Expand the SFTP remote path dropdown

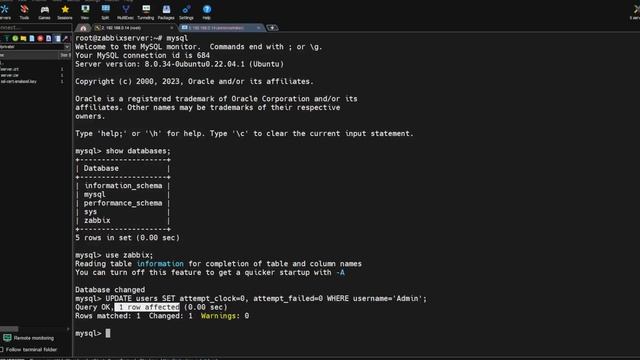(x=67, y=47)
